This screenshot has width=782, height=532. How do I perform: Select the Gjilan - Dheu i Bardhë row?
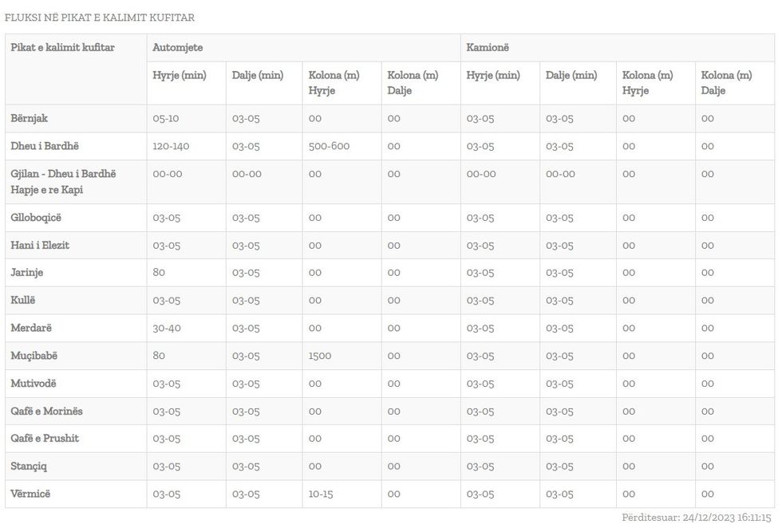coord(63,182)
